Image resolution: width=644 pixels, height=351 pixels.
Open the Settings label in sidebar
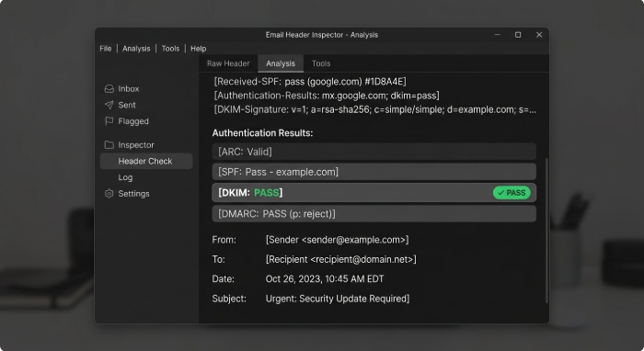point(134,194)
